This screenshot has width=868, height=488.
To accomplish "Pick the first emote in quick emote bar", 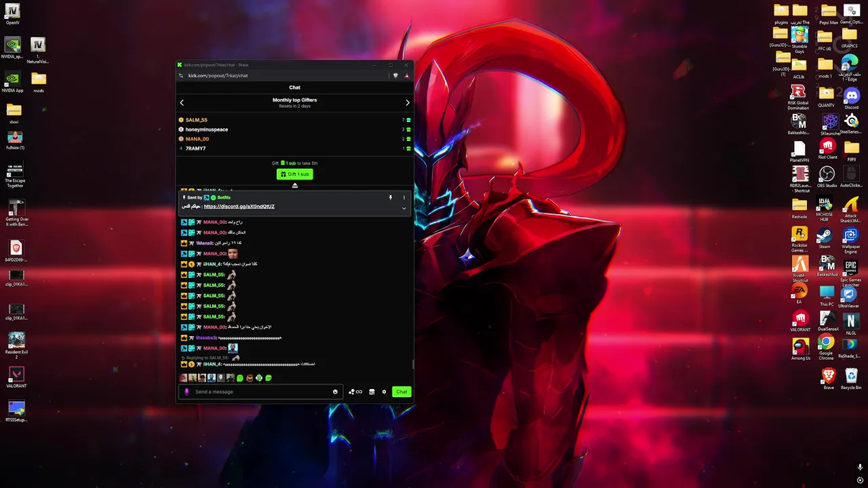I will [x=183, y=378].
